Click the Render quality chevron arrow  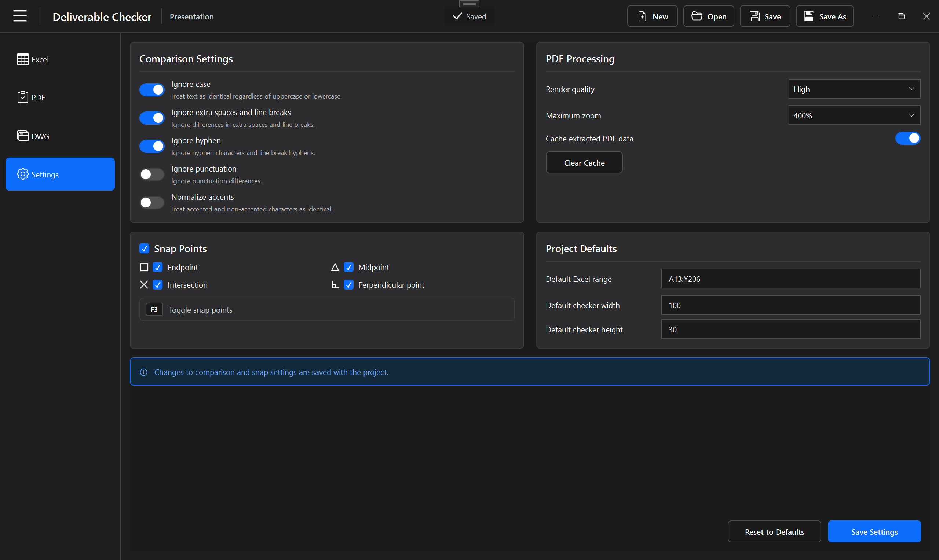(911, 89)
